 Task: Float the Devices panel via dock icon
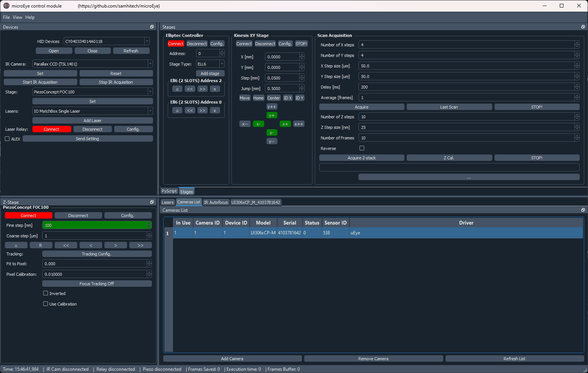pos(152,27)
